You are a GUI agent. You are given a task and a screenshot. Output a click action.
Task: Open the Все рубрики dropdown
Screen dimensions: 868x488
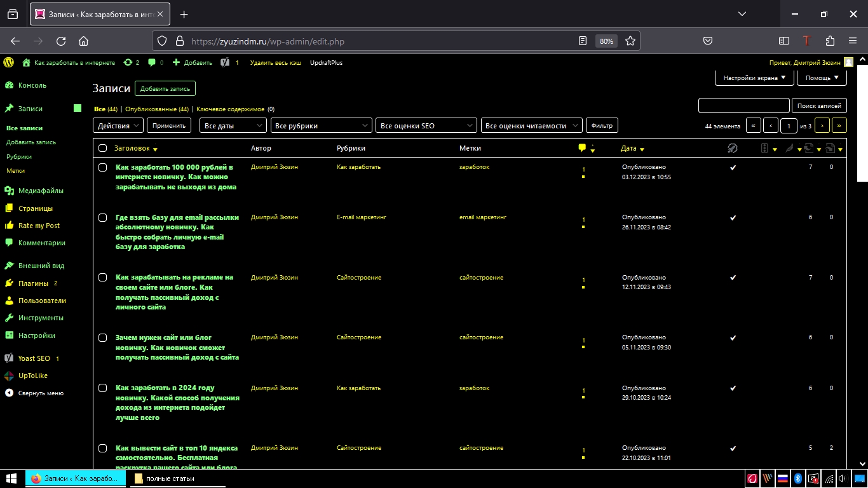pos(321,126)
